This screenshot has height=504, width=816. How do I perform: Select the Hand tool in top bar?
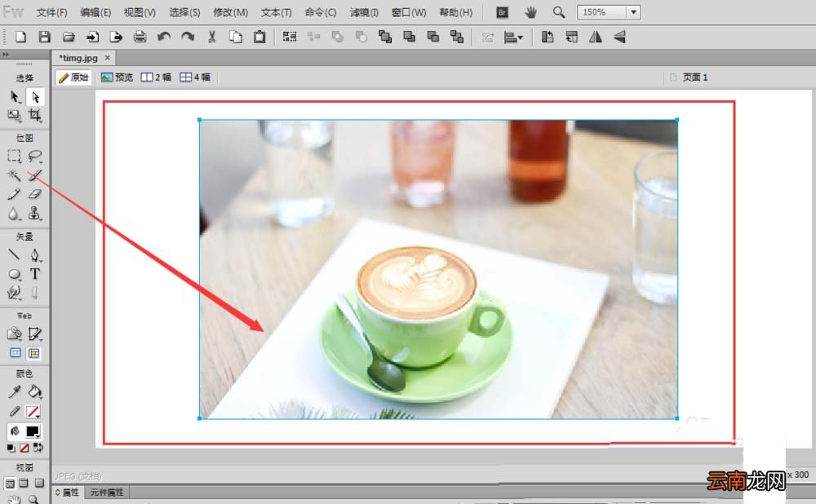click(x=530, y=12)
